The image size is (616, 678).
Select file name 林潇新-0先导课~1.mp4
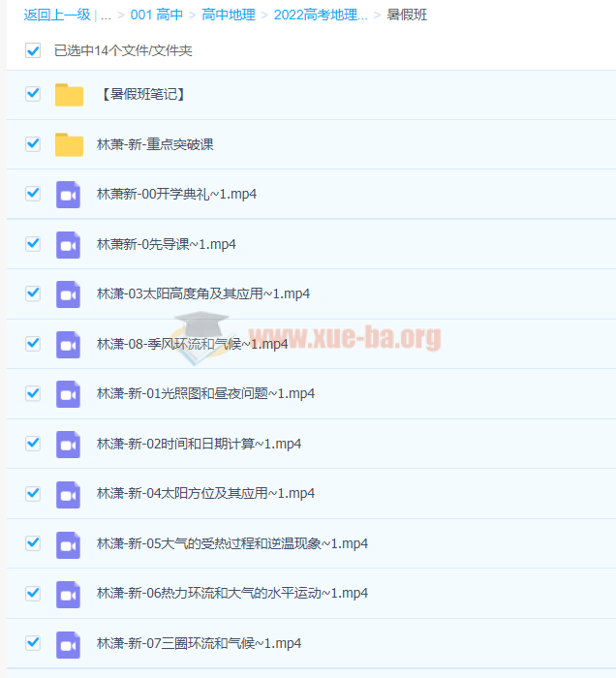[167, 244]
